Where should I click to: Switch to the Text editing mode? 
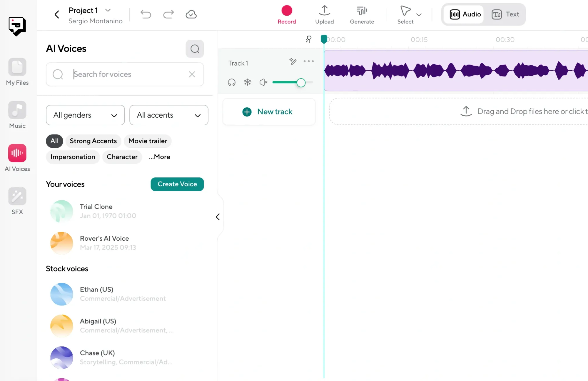coord(505,14)
